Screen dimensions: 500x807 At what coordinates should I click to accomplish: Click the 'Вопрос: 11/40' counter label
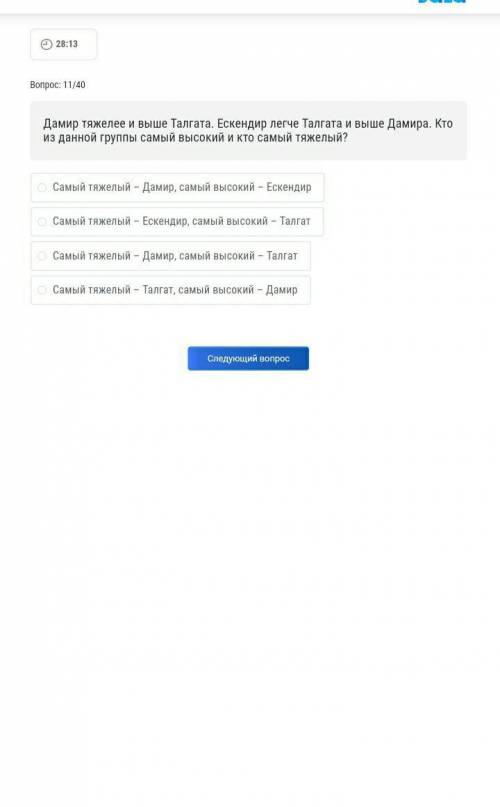click(58, 84)
